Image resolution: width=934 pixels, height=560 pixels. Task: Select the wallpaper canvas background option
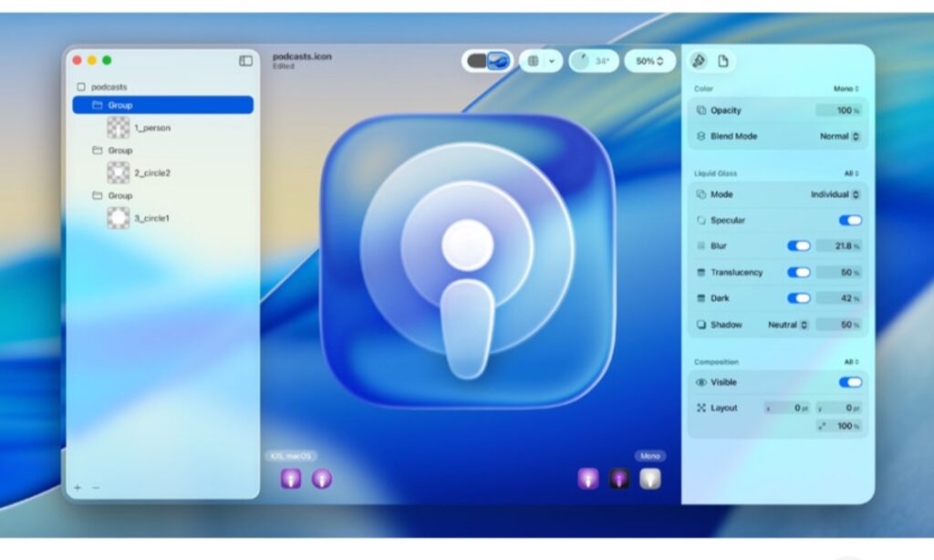499,61
